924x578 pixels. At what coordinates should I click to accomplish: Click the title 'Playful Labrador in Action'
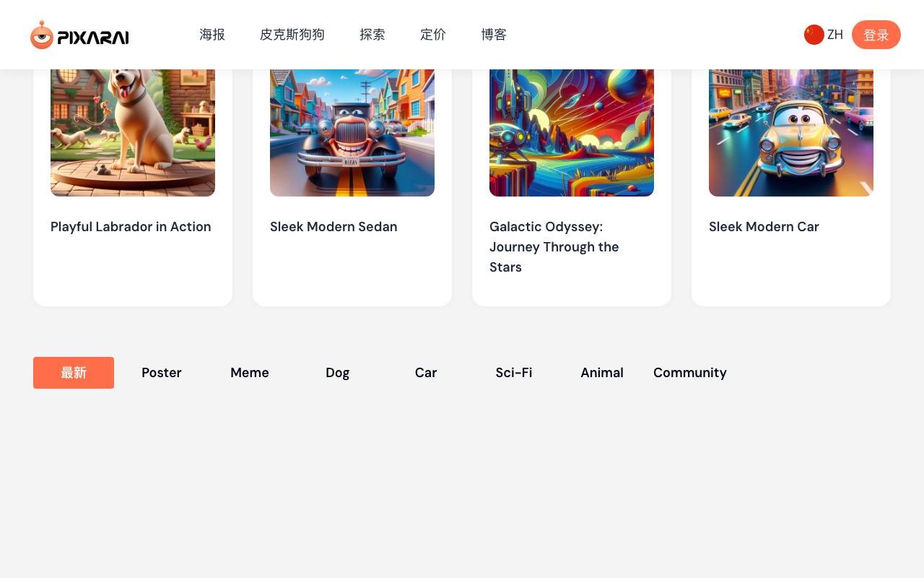tap(131, 227)
